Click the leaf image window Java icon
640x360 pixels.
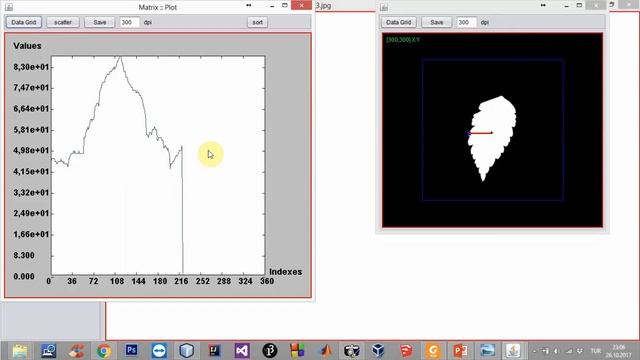click(x=384, y=7)
